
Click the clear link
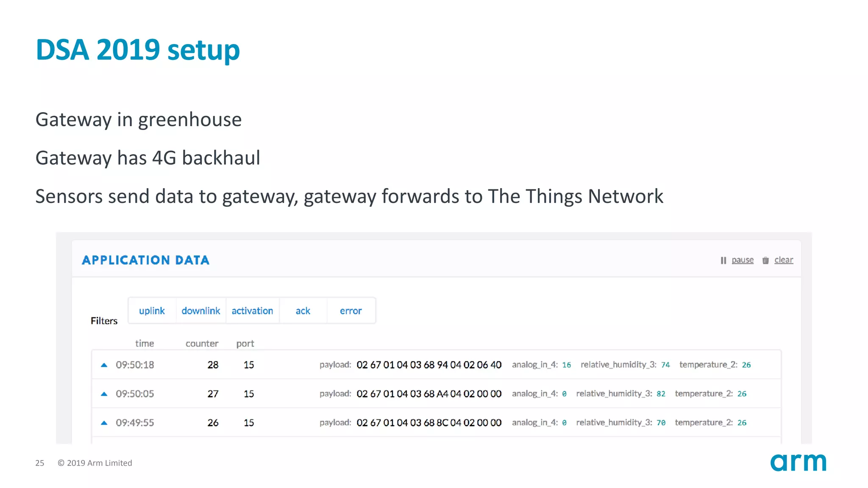pos(784,260)
